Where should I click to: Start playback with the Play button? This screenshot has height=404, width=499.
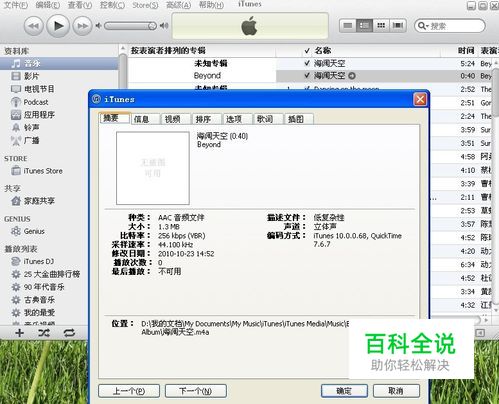click(58, 25)
